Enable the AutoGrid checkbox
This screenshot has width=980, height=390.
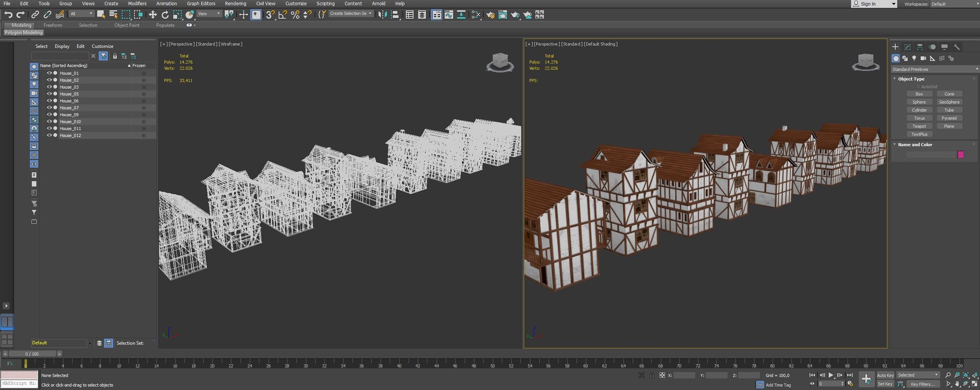[x=918, y=87]
